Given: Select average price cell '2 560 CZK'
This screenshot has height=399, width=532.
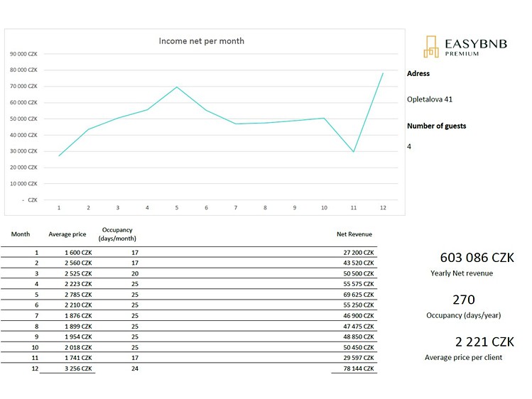Looking at the screenshot, I should [x=78, y=263].
